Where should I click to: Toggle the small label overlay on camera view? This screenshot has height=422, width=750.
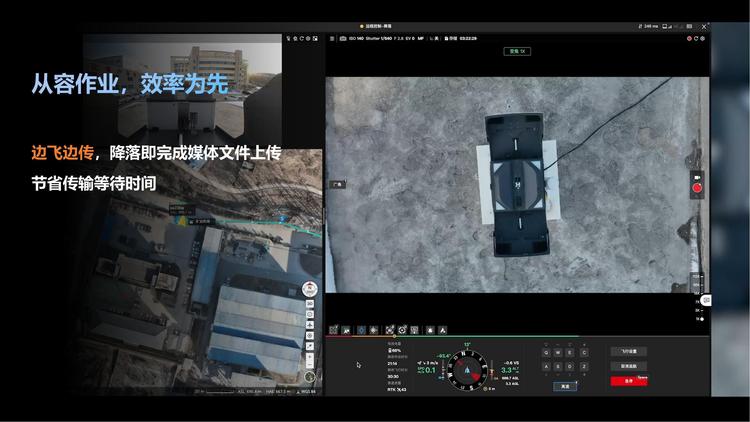point(338,185)
